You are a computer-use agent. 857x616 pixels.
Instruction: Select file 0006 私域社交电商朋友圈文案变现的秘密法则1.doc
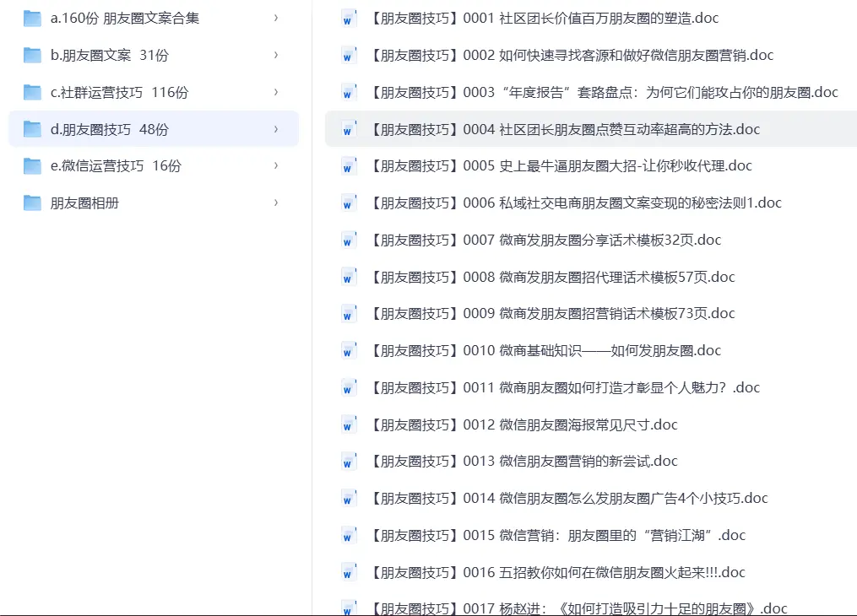[x=591, y=203]
